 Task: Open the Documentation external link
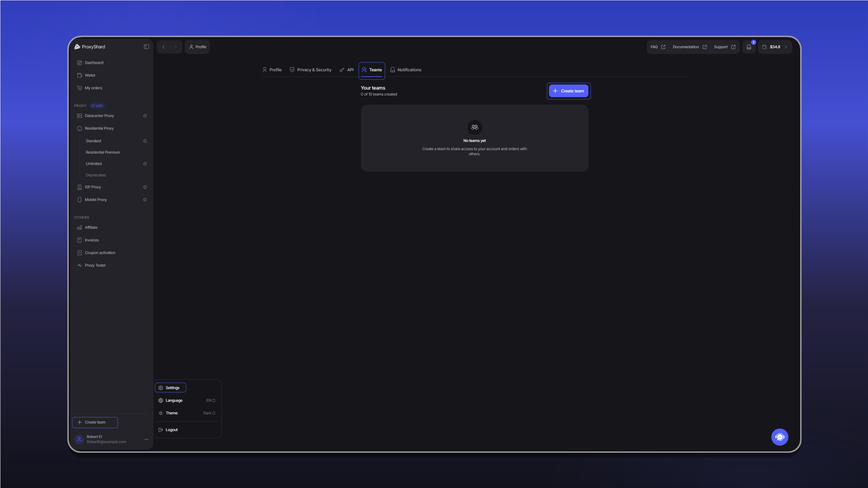[x=689, y=47]
